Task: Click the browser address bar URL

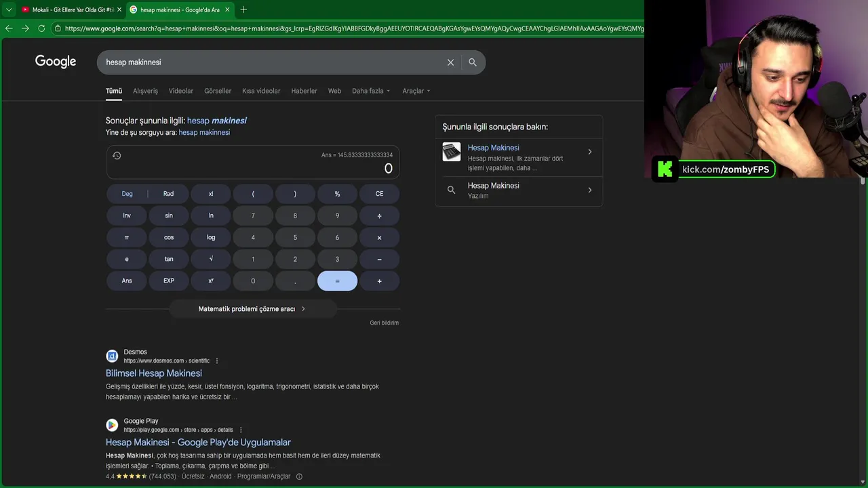Action: point(353,28)
